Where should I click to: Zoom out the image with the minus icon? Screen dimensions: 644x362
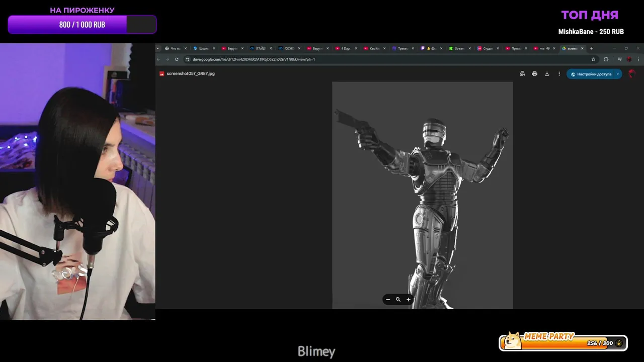(388, 300)
